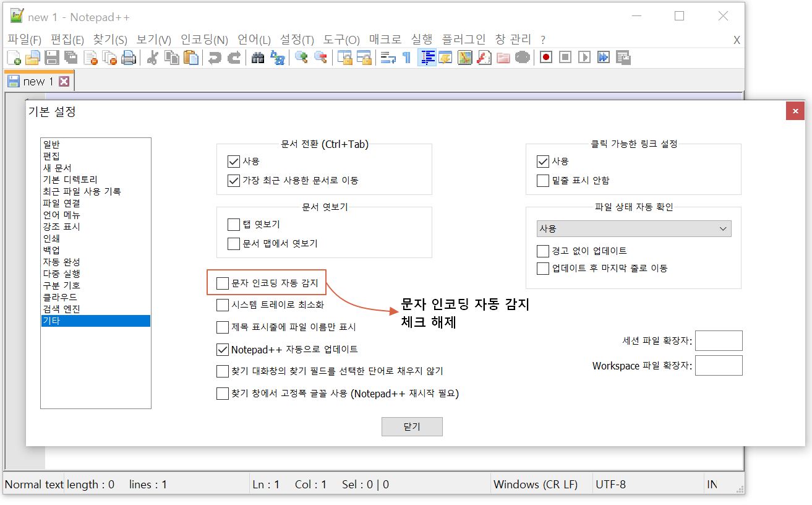Click the Save All toolbar icon
Viewport: 812px width, 505px height.
click(x=71, y=58)
